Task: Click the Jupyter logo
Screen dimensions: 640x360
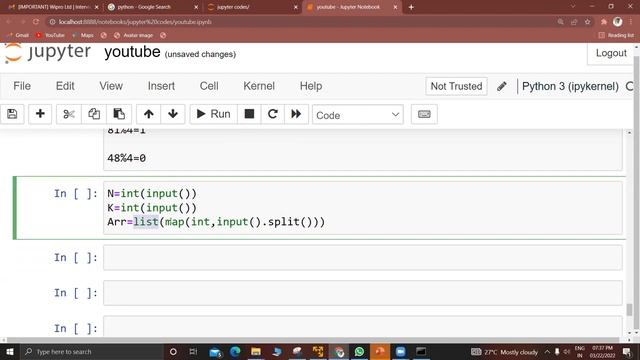Action: click(x=48, y=53)
